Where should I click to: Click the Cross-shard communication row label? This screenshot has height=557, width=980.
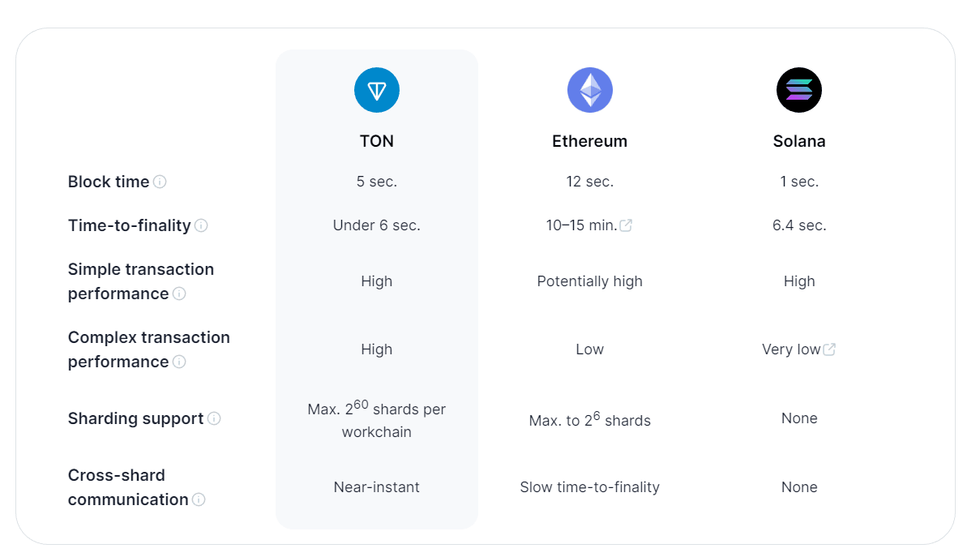[127, 487]
